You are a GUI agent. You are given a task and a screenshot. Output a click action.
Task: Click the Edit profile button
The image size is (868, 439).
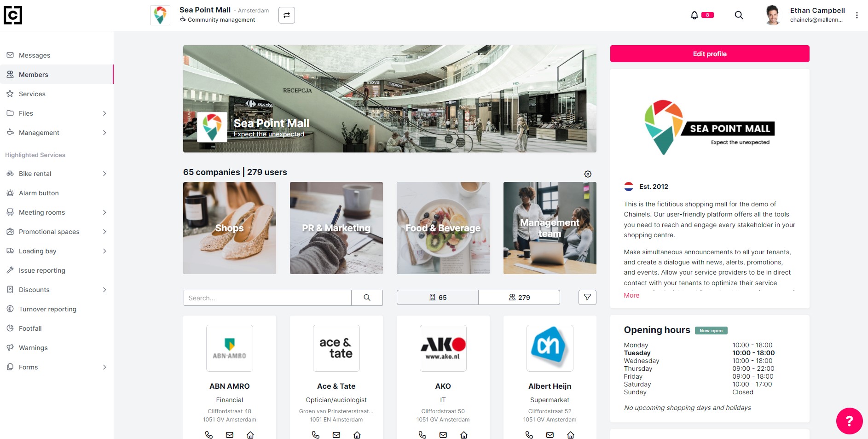[710, 54]
